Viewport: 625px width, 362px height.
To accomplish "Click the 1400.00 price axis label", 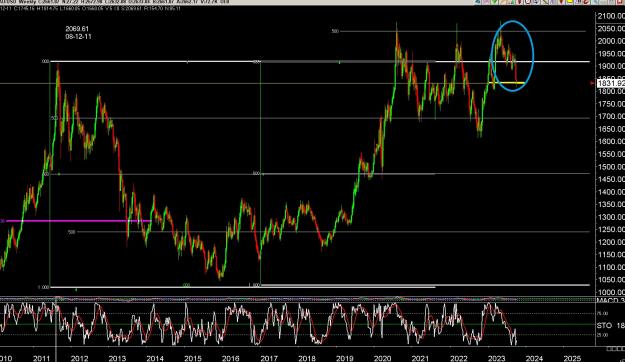I will click(x=611, y=192).
